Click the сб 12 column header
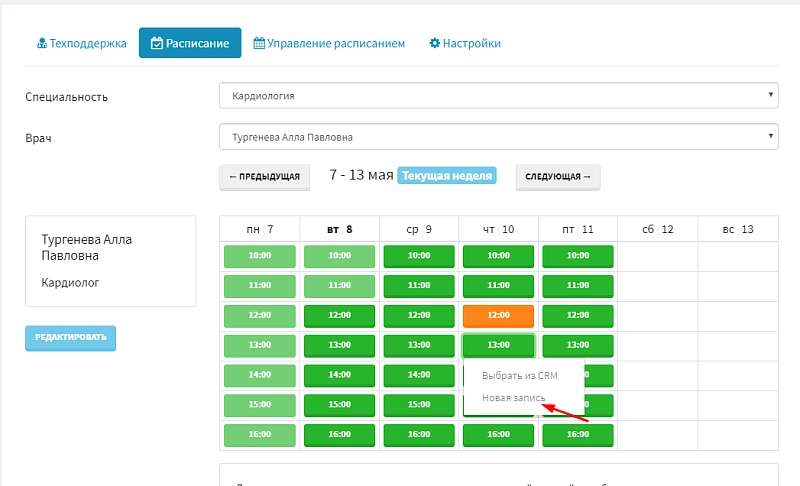The image size is (800, 486). point(657,229)
